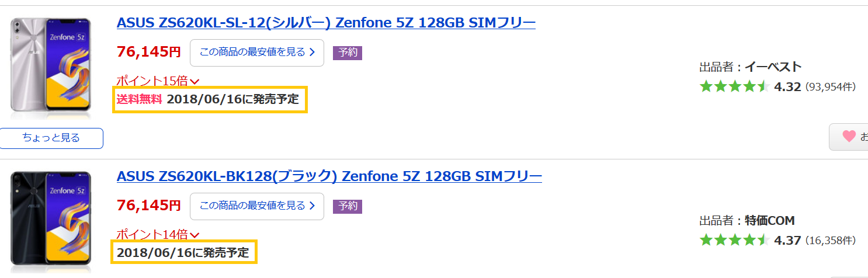Click the ちょっと見る quick view button
This screenshot has height=278, width=868.
[x=51, y=138]
